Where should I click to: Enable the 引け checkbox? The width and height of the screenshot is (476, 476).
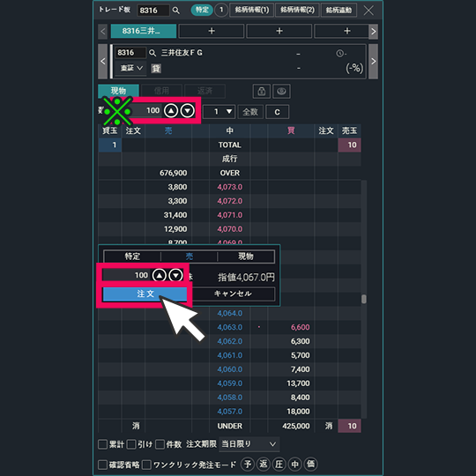coord(131,444)
